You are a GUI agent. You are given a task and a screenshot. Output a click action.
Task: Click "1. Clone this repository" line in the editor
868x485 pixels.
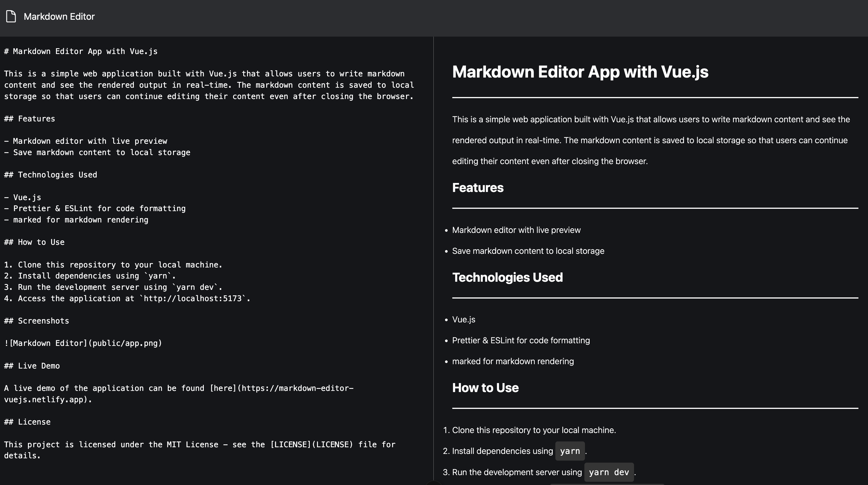tap(113, 265)
